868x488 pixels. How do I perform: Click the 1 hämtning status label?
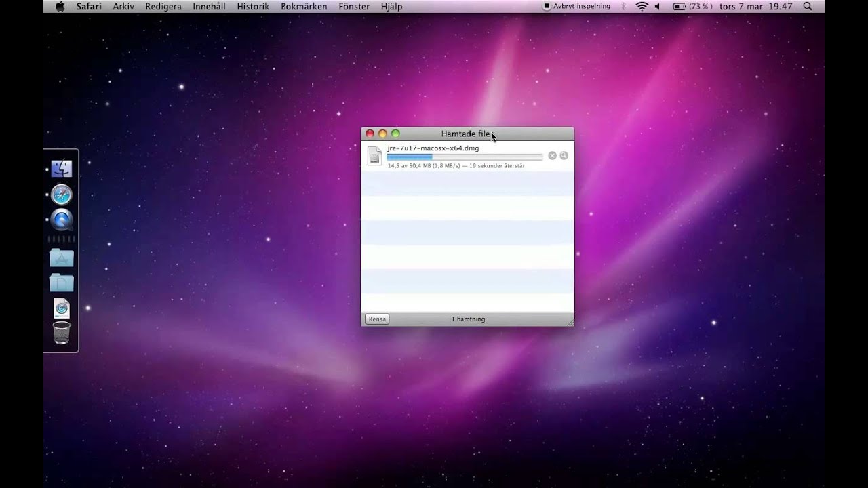[x=468, y=319]
